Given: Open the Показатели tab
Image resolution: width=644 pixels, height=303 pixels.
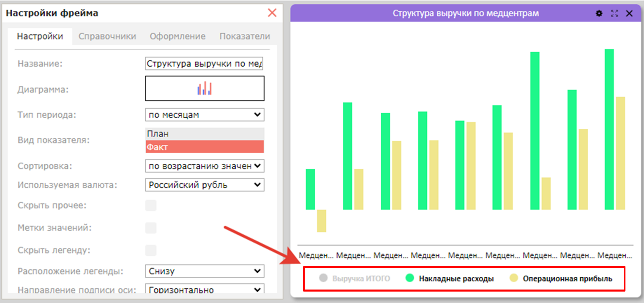Looking at the screenshot, I should point(245,36).
